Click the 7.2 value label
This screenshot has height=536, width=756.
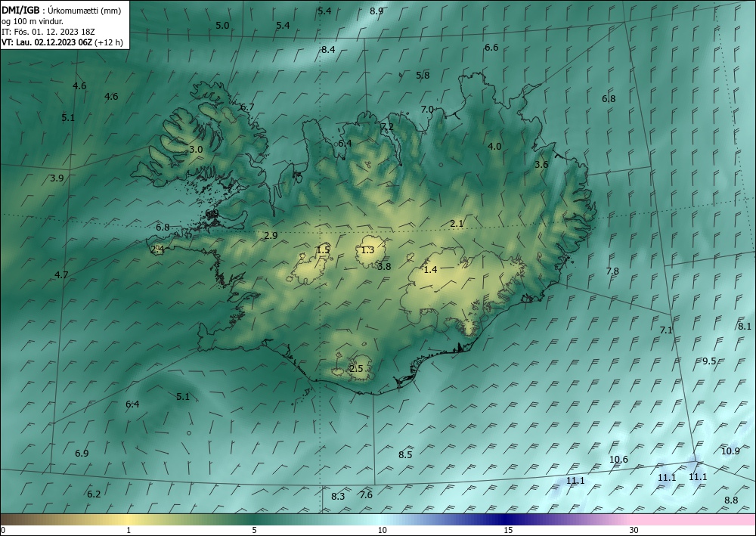coord(387,127)
